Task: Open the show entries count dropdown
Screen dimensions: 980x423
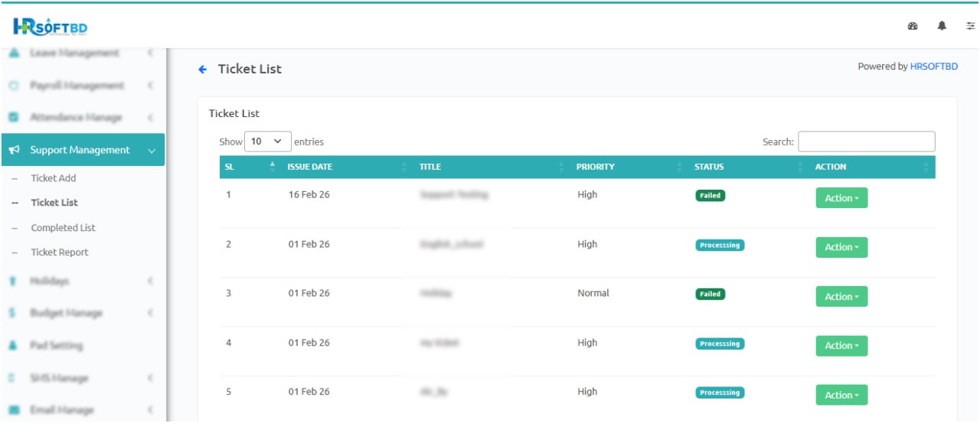Action: click(x=267, y=142)
